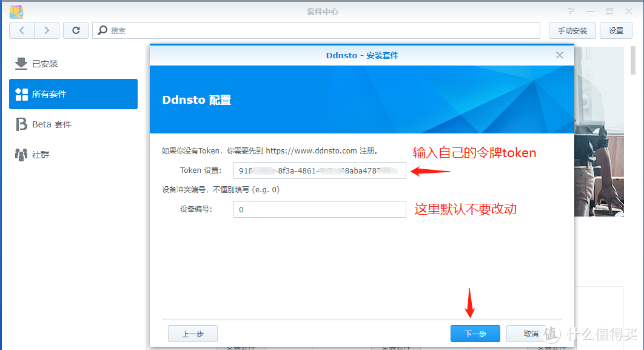Screen dimensions: 644x350
Task: Click the 已安装 download icon
Action: [21, 64]
